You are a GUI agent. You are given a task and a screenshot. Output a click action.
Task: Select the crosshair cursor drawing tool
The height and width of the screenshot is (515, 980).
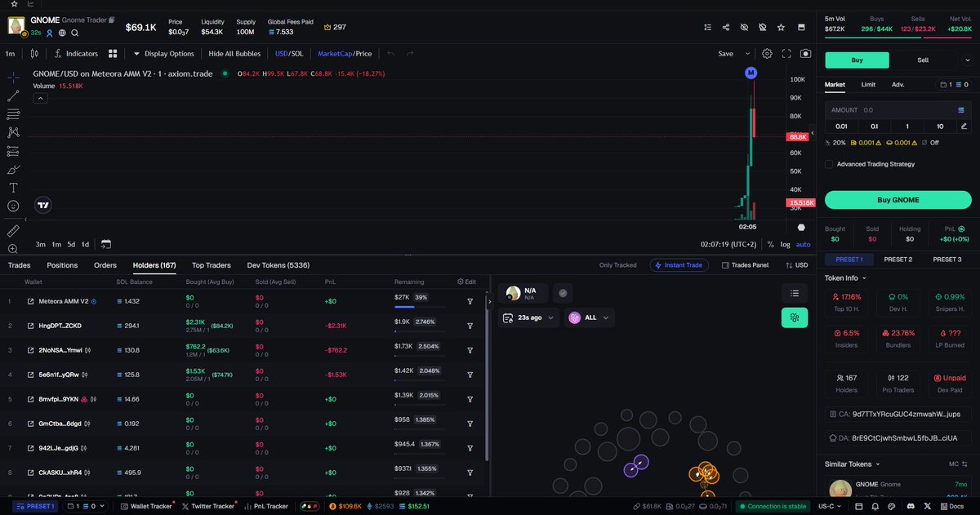click(13, 77)
